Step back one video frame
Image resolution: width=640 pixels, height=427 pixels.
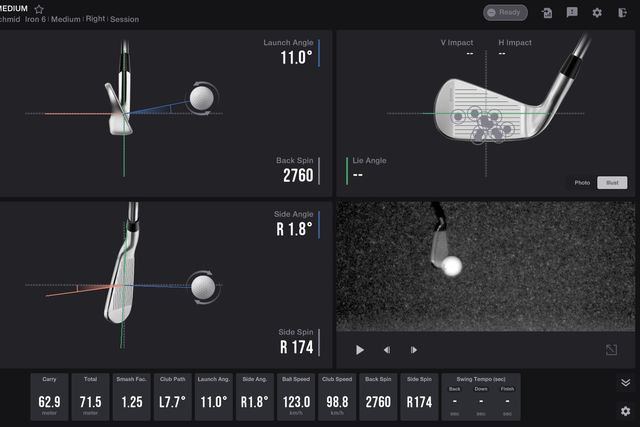tap(387, 349)
